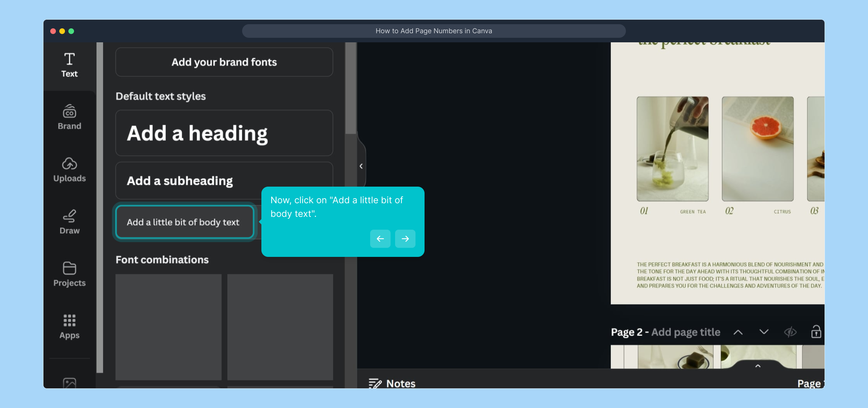
Task: Open the Projects folder panel
Action: [70, 274]
